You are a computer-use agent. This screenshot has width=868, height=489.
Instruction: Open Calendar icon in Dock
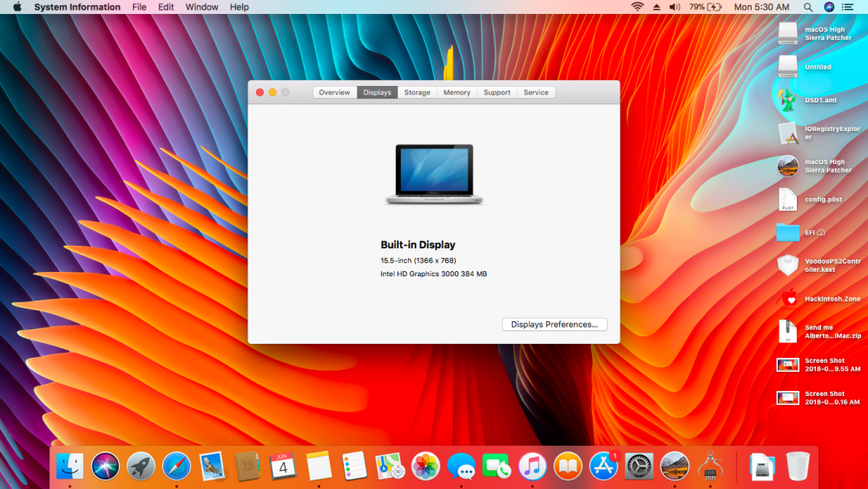283,466
